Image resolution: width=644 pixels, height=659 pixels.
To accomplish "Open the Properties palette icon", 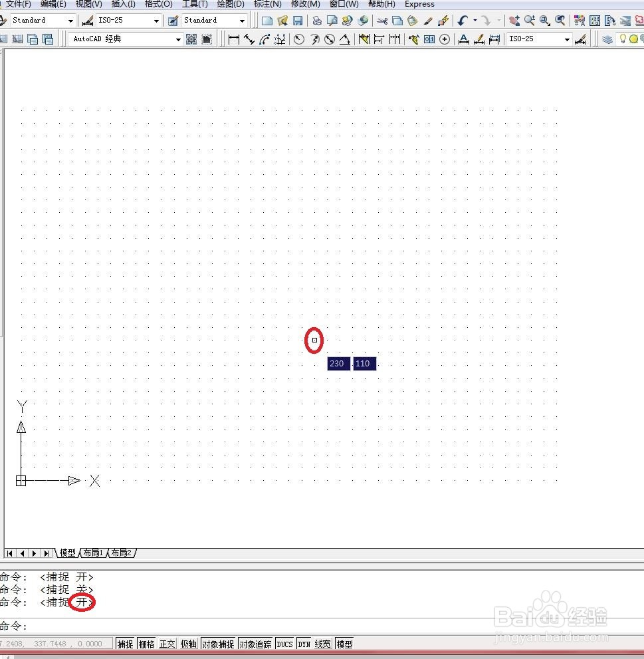I will (580, 21).
